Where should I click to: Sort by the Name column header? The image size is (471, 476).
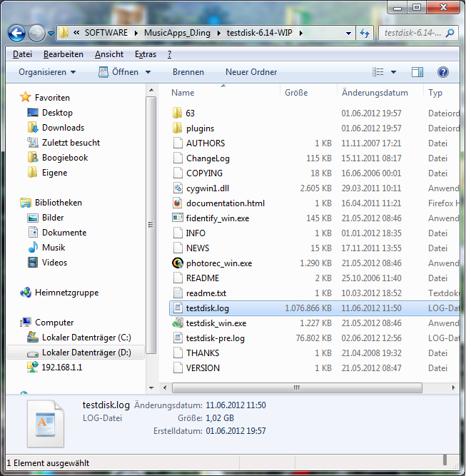click(x=183, y=93)
